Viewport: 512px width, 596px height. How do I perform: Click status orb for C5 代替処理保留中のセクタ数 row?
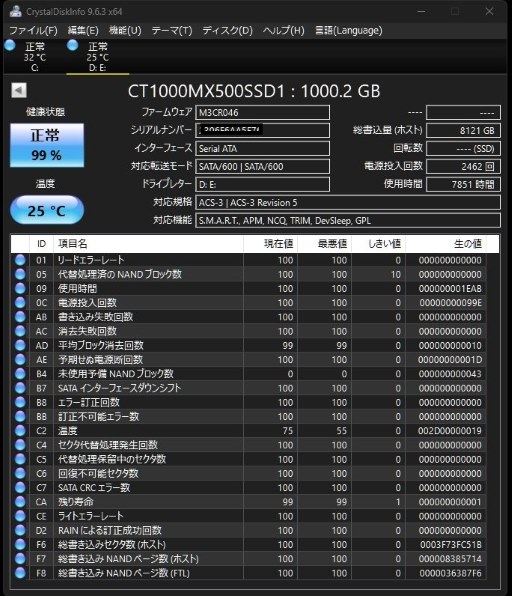20,459
